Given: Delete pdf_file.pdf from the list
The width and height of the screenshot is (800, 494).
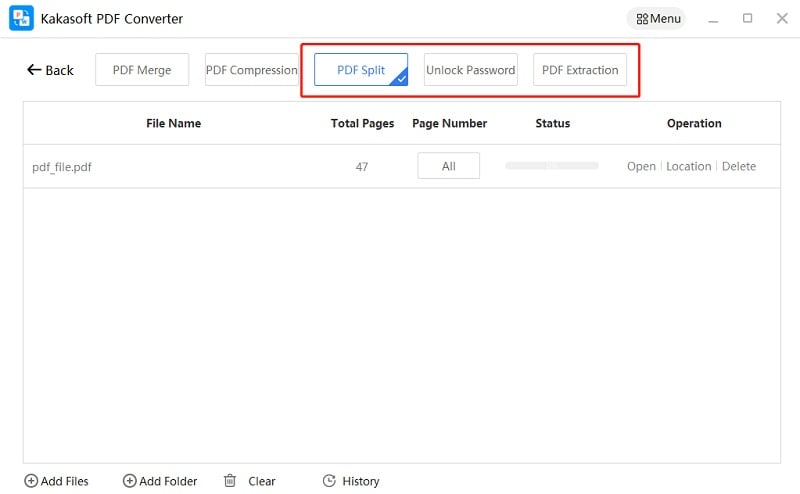Looking at the screenshot, I should click(739, 166).
